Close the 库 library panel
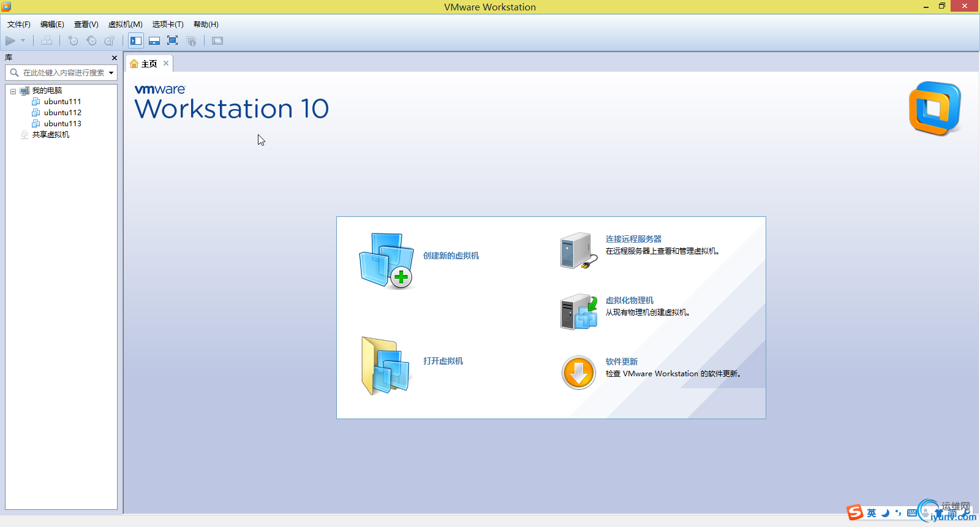This screenshot has height=527, width=980. pyautogui.click(x=114, y=58)
